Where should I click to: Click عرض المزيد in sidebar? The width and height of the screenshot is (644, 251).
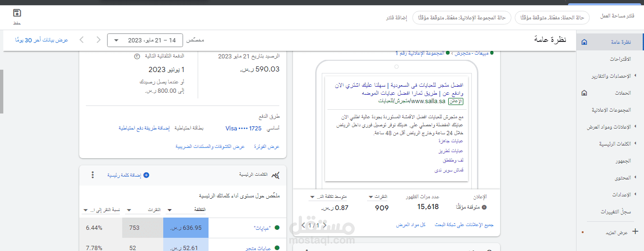(x=616, y=233)
